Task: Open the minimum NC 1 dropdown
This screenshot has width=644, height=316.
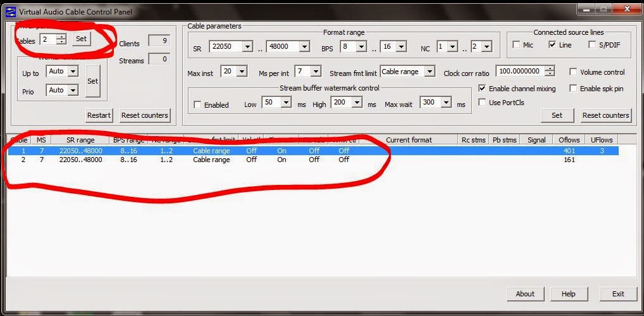Action: click(x=452, y=47)
